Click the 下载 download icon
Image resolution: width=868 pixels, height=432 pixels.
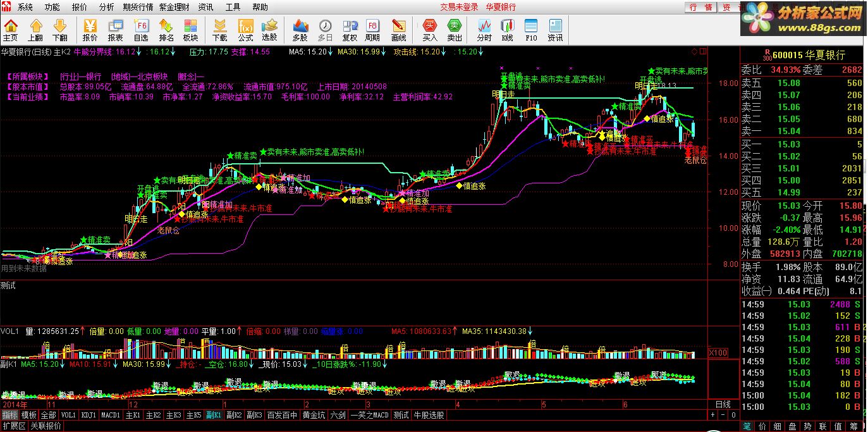point(220,30)
